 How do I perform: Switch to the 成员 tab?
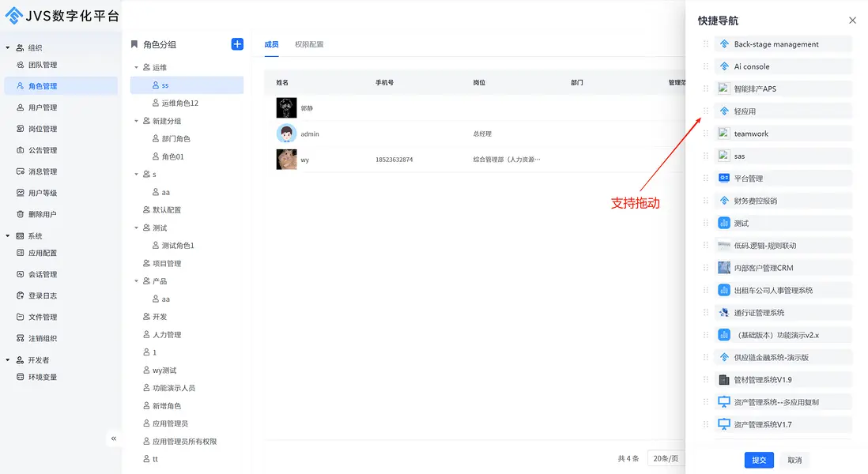pos(271,44)
